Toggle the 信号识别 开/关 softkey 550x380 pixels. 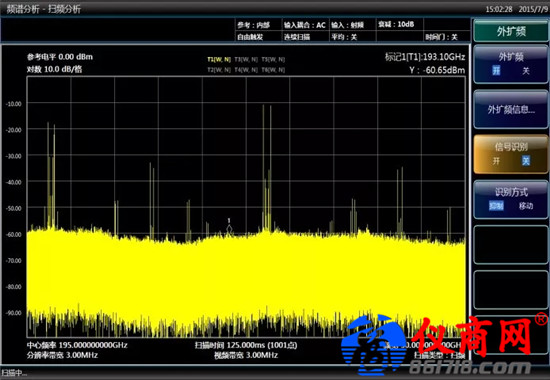(511, 154)
